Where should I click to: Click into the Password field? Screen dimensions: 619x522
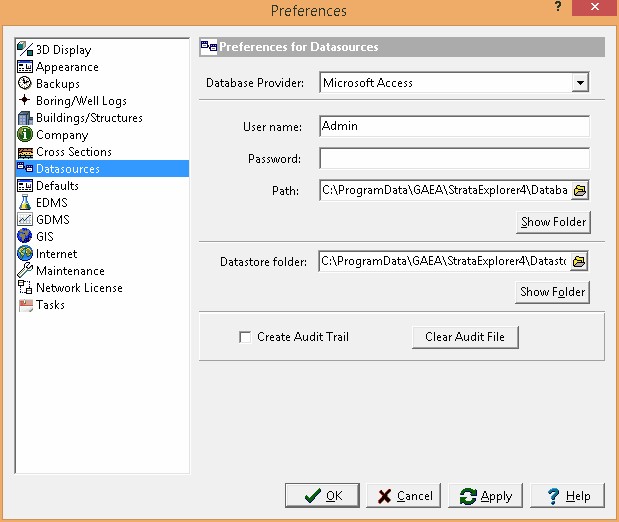point(454,159)
